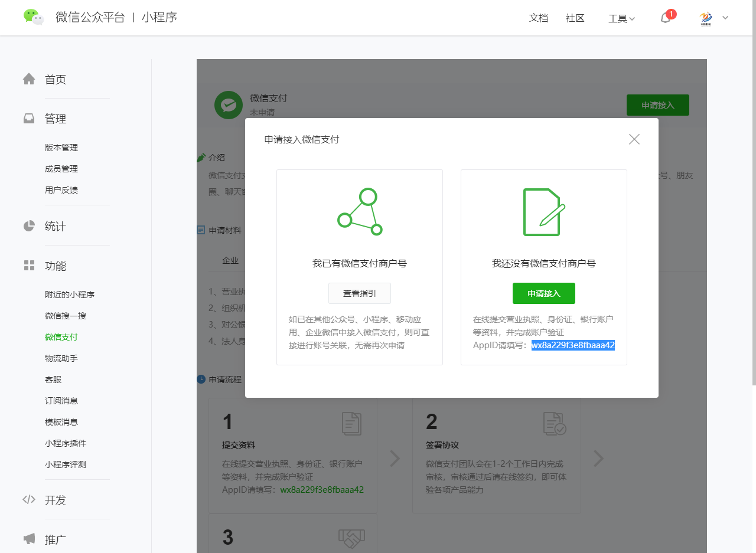The width and height of the screenshot is (756, 553).
Task: Click the home icon beside 首页
Action: [x=29, y=79]
